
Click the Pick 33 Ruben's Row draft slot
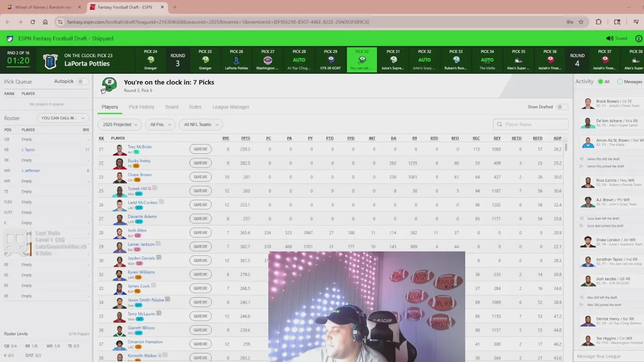[x=456, y=60]
